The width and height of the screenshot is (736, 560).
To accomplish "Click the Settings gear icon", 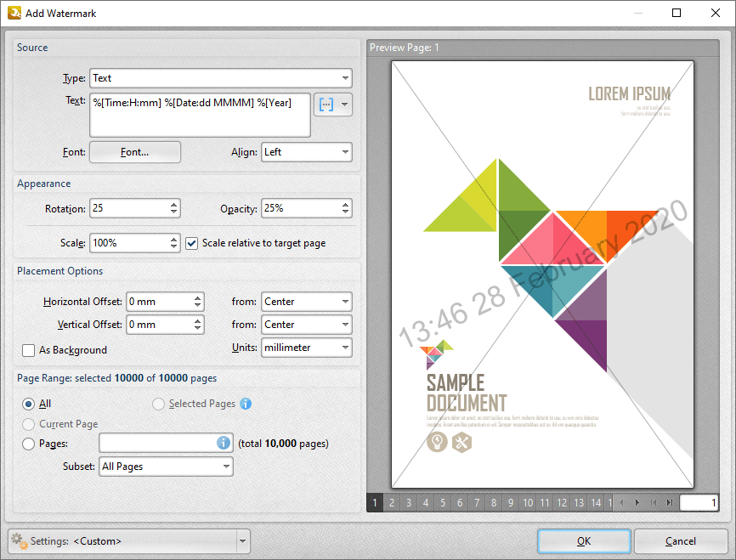I will coord(18,540).
